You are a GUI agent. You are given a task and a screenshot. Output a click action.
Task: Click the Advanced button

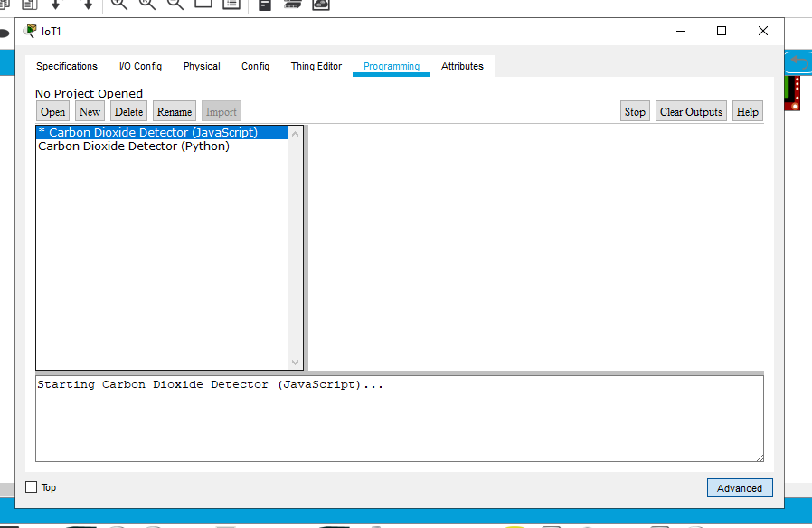pos(740,488)
